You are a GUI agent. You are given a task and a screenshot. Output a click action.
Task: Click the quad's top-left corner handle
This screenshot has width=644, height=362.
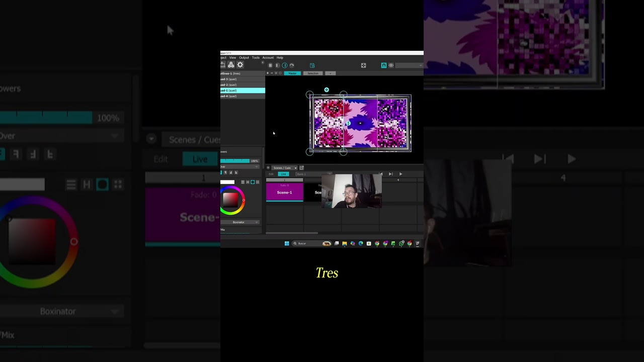pos(309,95)
